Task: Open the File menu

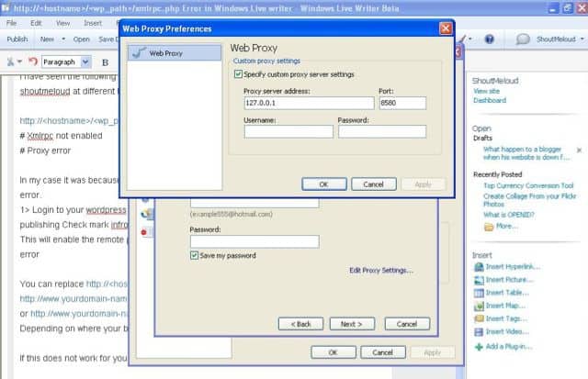Action: pos(12,23)
